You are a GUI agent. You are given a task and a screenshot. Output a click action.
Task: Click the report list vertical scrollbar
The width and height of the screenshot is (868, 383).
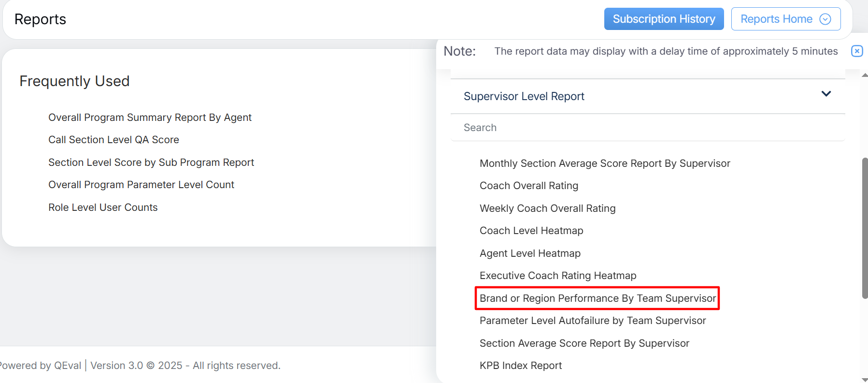(864, 227)
